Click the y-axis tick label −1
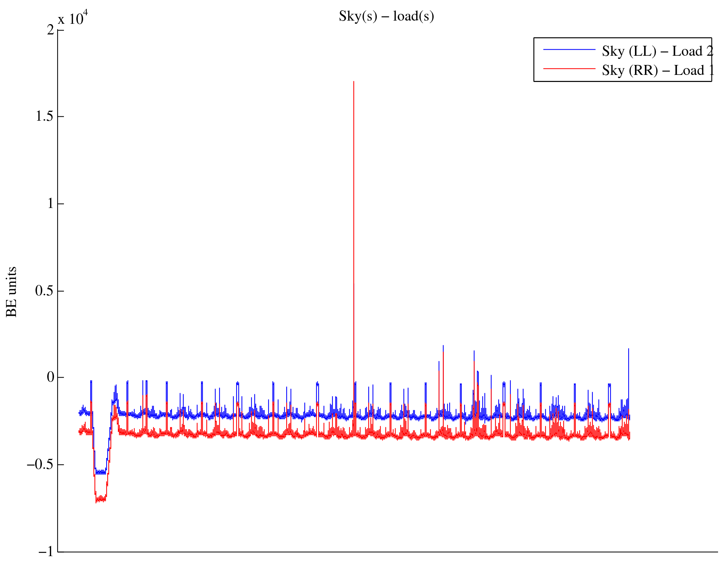Viewport: 728px width, 565px height. coord(45,552)
